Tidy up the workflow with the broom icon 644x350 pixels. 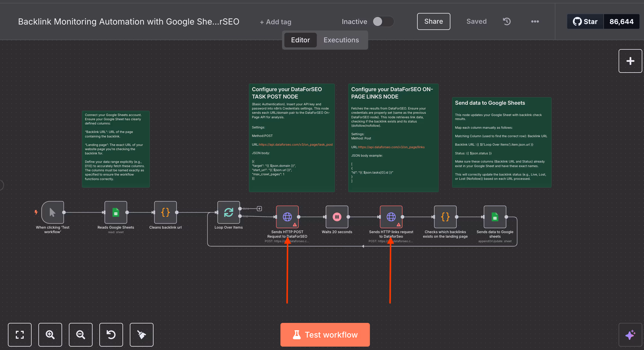[x=142, y=335]
